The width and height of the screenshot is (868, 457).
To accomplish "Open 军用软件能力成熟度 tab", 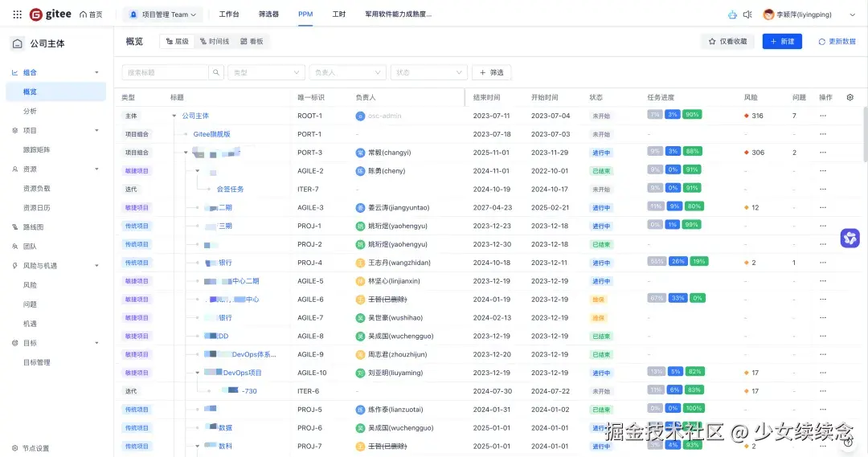I will click(398, 14).
